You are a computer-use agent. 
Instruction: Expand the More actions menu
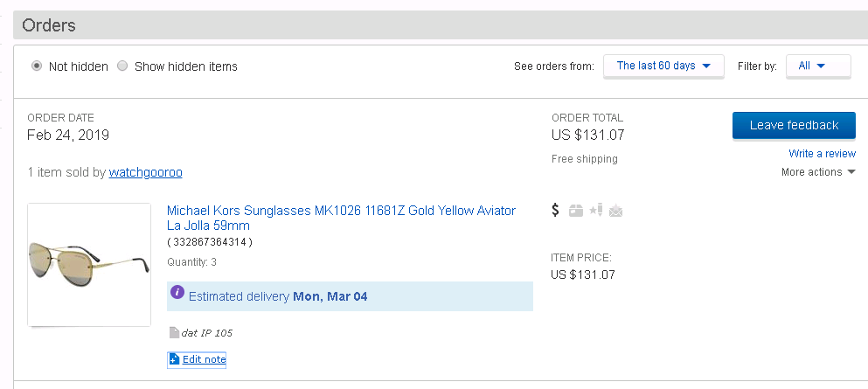(x=818, y=172)
